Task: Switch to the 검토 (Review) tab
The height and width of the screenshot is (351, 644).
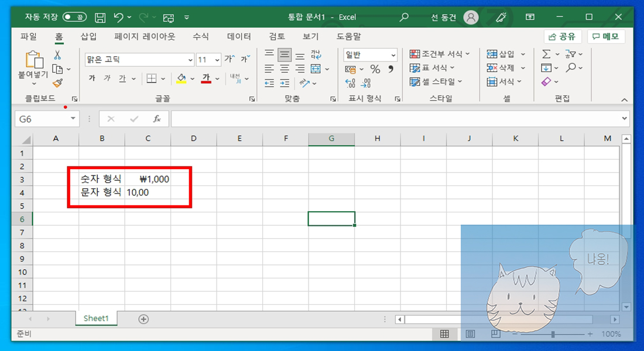Action: coord(277,36)
